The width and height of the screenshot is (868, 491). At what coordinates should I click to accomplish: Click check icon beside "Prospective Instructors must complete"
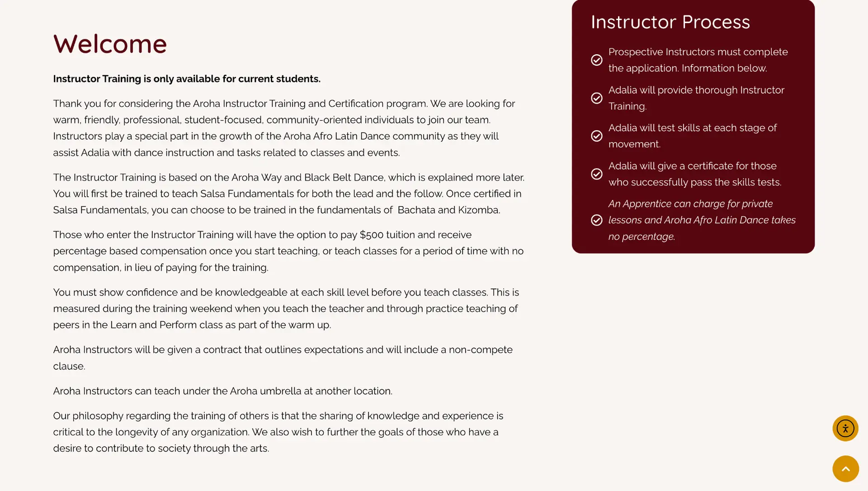(596, 60)
